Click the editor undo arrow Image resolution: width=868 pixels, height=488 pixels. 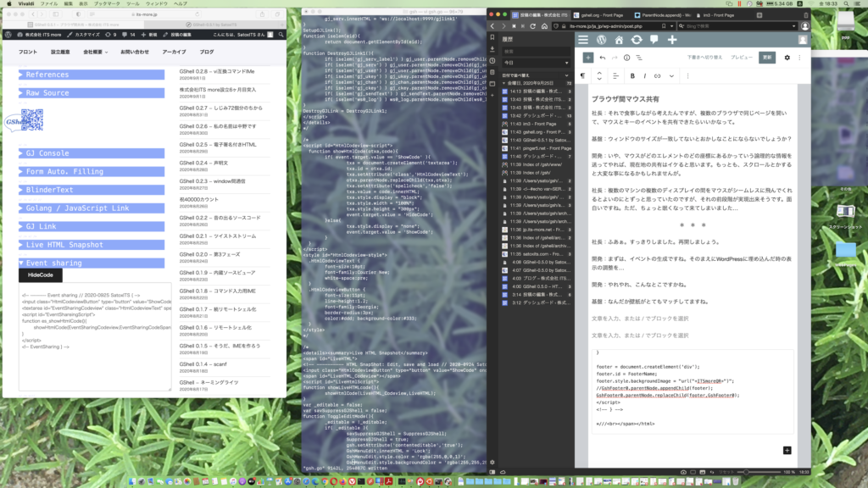[x=603, y=58]
